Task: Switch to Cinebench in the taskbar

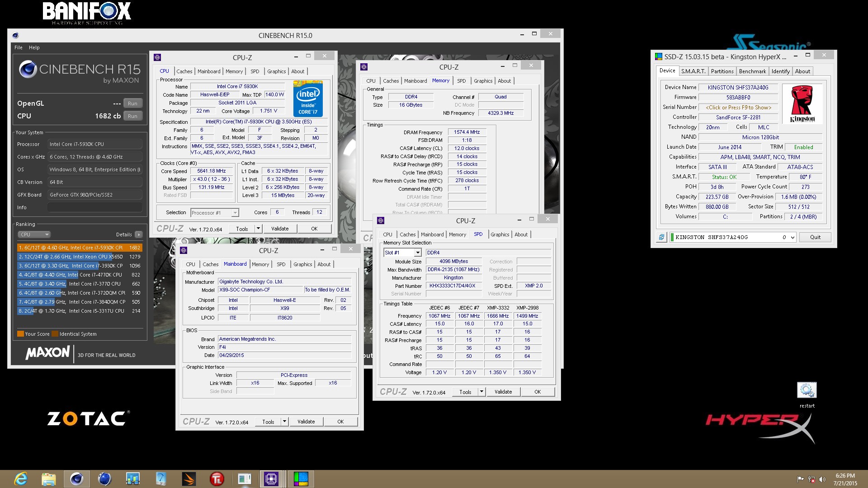Action: pyautogui.click(x=76, y=479)
